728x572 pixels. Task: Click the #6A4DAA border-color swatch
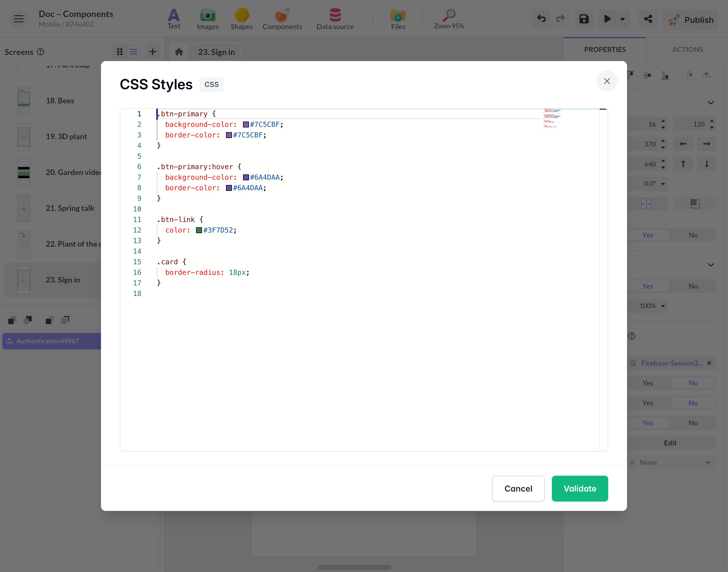(229, 188)
